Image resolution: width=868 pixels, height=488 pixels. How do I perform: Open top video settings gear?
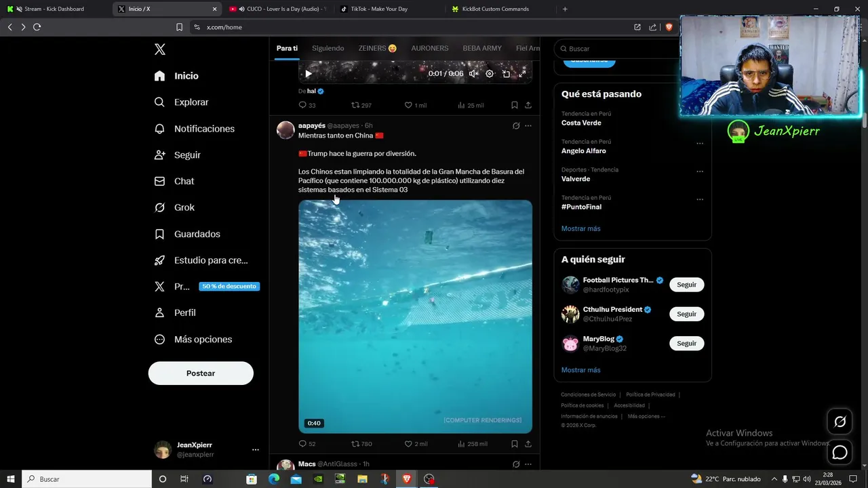tap(490, 74)
